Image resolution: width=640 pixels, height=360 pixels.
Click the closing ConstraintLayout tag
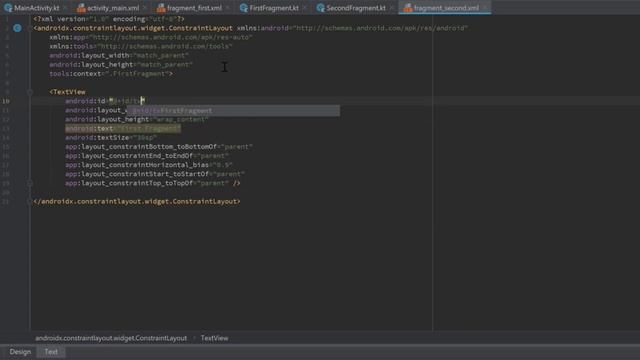[137, 201]
